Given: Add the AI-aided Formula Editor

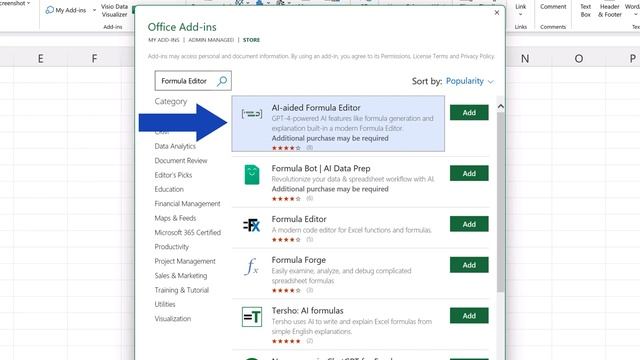Looking at the screenshot, I should pos(469,113).
